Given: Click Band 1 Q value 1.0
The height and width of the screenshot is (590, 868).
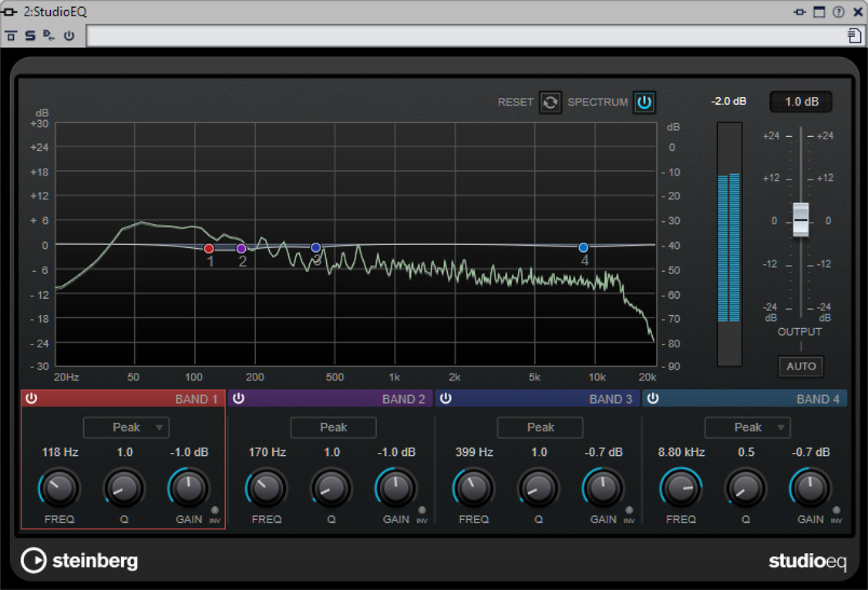Looking at the screenshot, I should 125,452.
